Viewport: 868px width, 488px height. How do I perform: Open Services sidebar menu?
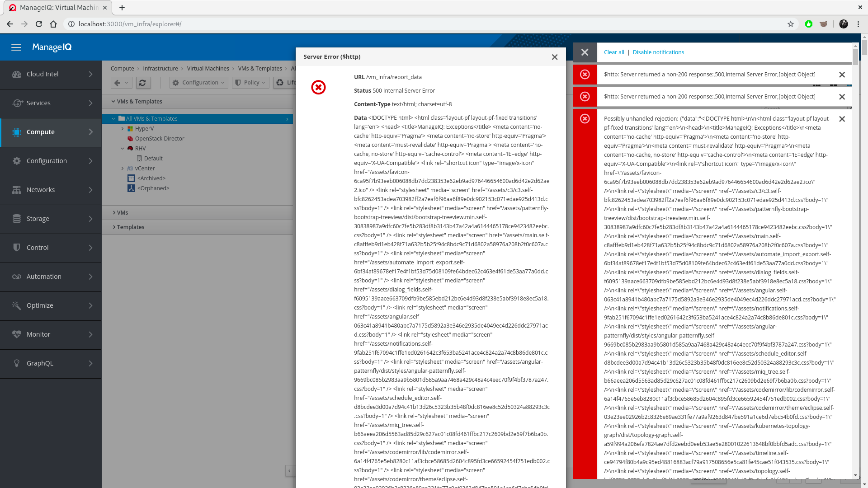(x=51, y=103)
